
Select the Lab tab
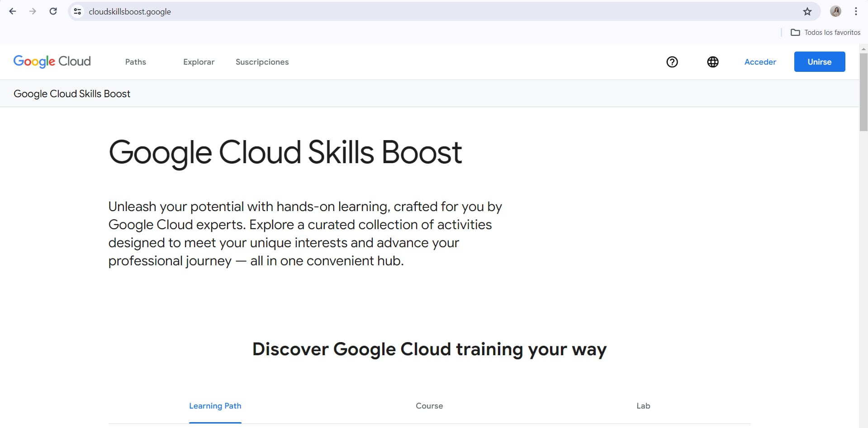coord(643,406)
